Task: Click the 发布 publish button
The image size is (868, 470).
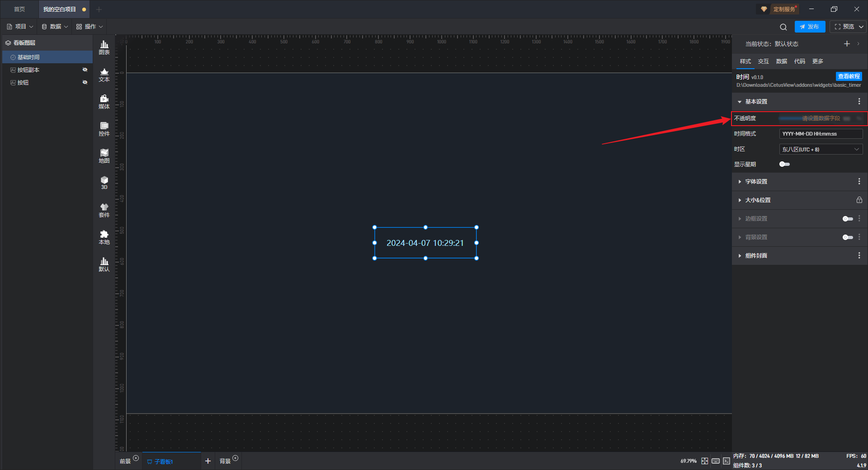Action: coord(810,27)
